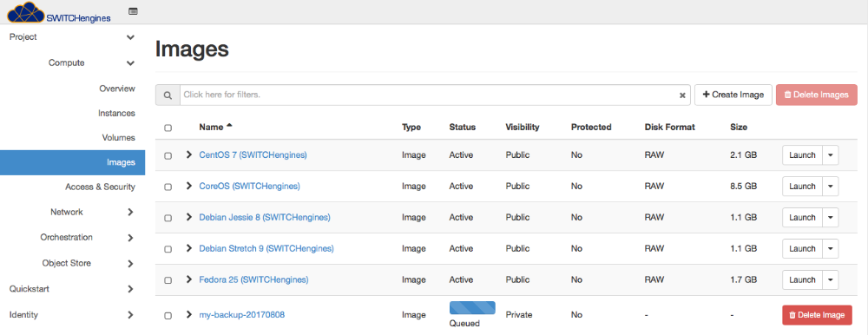Launch the Fedora 25 image

802,279
